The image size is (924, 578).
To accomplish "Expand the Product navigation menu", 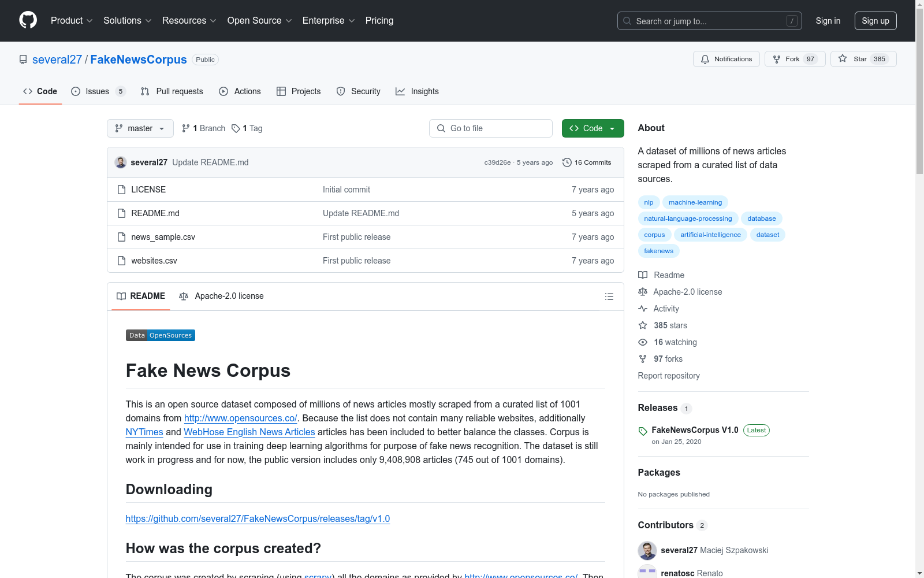I will click(x=72, y=21).
